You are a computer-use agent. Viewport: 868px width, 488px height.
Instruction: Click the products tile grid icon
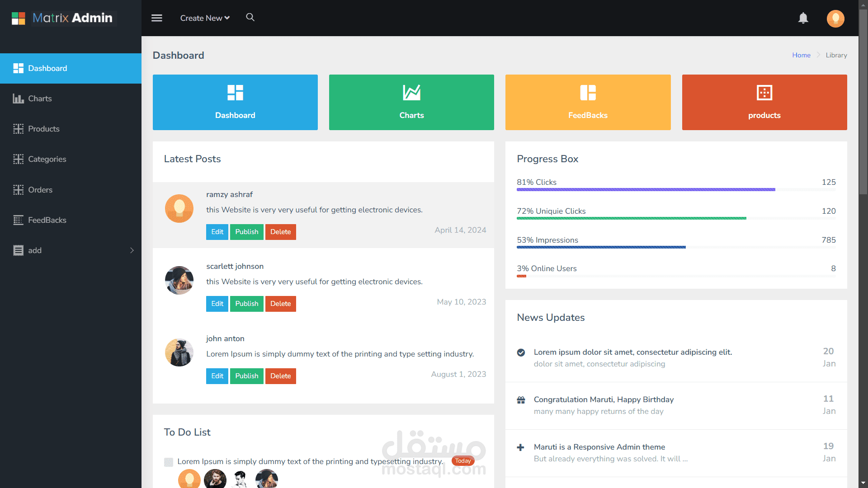click(764, 93)
